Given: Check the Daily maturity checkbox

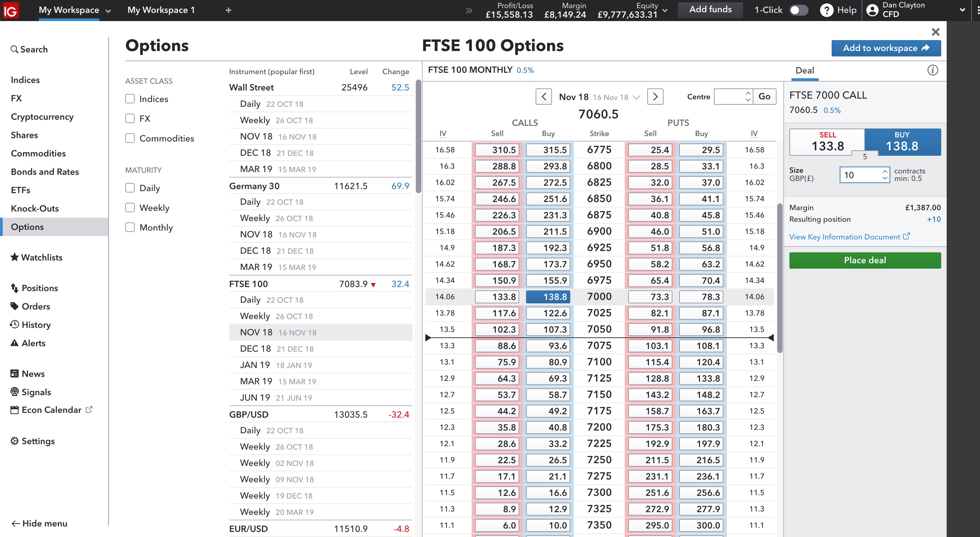Looking at the screenshot, I should (x=130, y=188).
